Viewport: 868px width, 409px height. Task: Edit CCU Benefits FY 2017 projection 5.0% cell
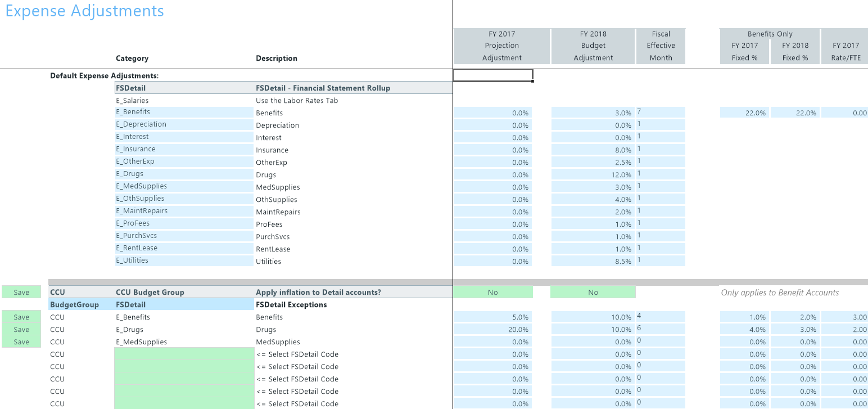pyautogui.click(x=493, y=317)
